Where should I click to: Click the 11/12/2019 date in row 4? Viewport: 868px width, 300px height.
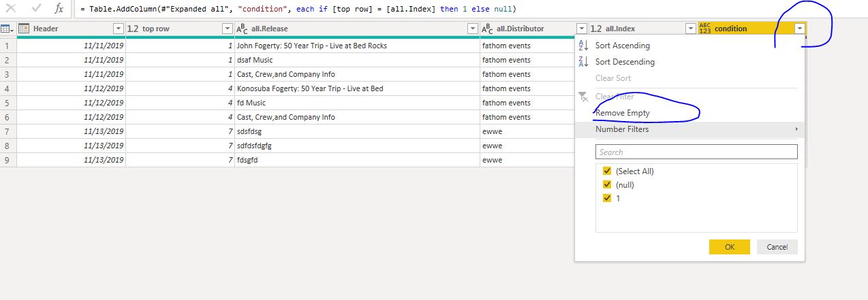71,88
